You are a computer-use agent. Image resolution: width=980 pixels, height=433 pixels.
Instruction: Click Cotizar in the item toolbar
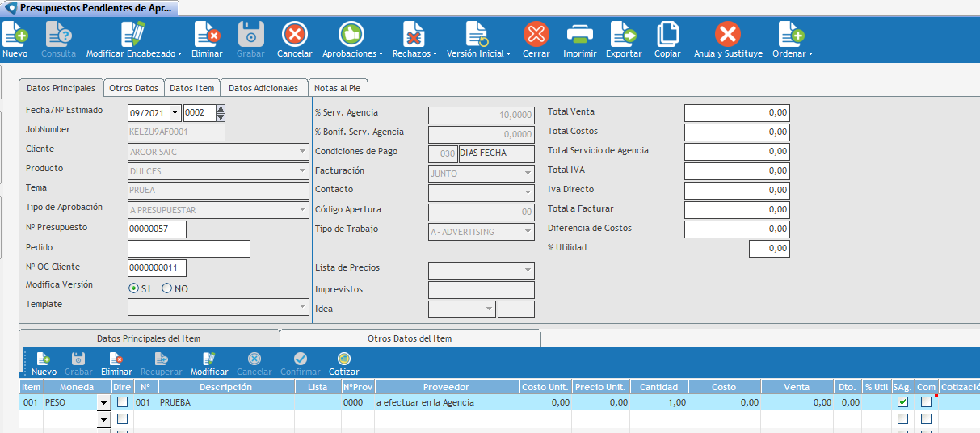tap(344, 364)
